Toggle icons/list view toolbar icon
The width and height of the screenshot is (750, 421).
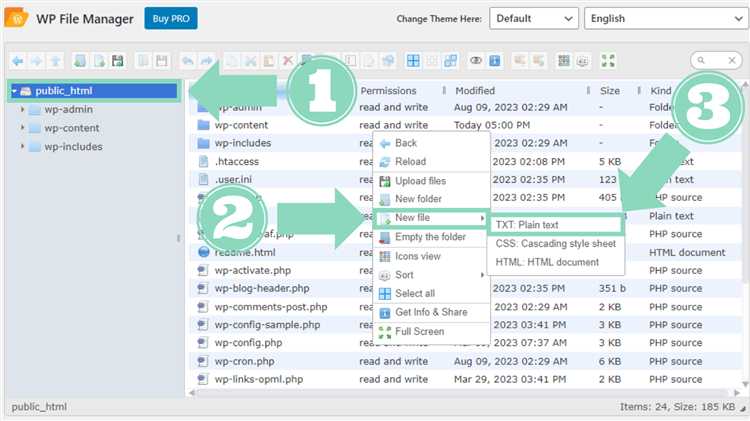tap(564, 61)
